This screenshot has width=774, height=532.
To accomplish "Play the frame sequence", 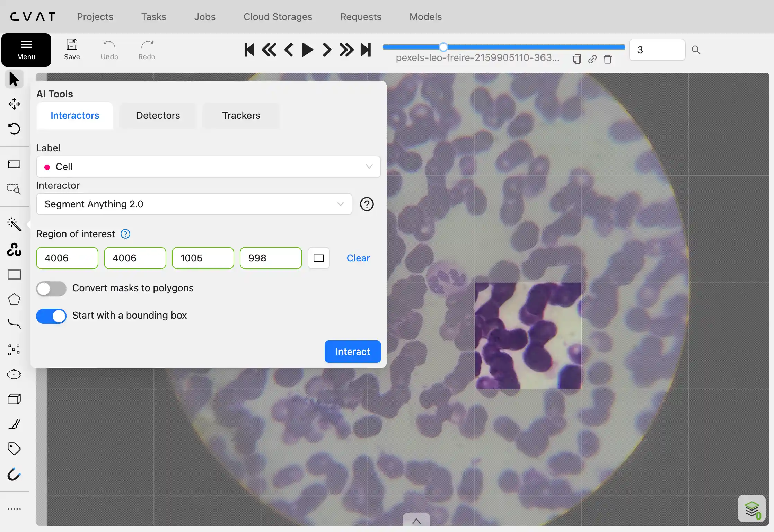I will click(x=308, y=50).
